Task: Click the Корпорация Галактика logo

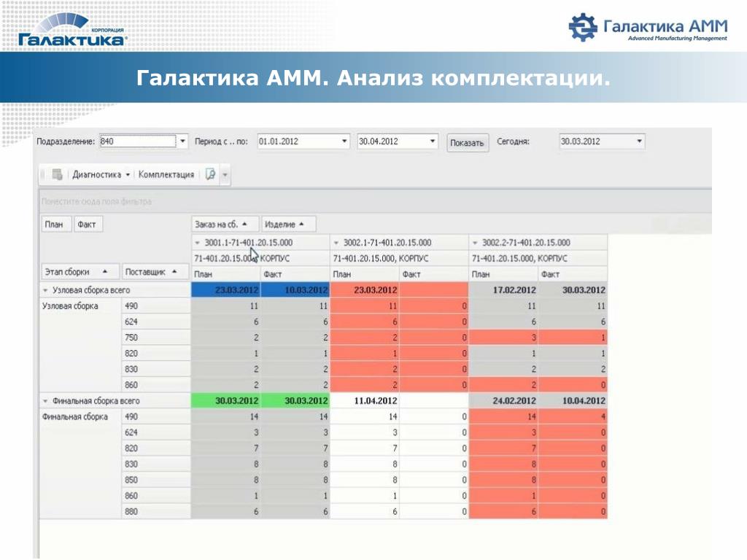Action: coord(72,30)
